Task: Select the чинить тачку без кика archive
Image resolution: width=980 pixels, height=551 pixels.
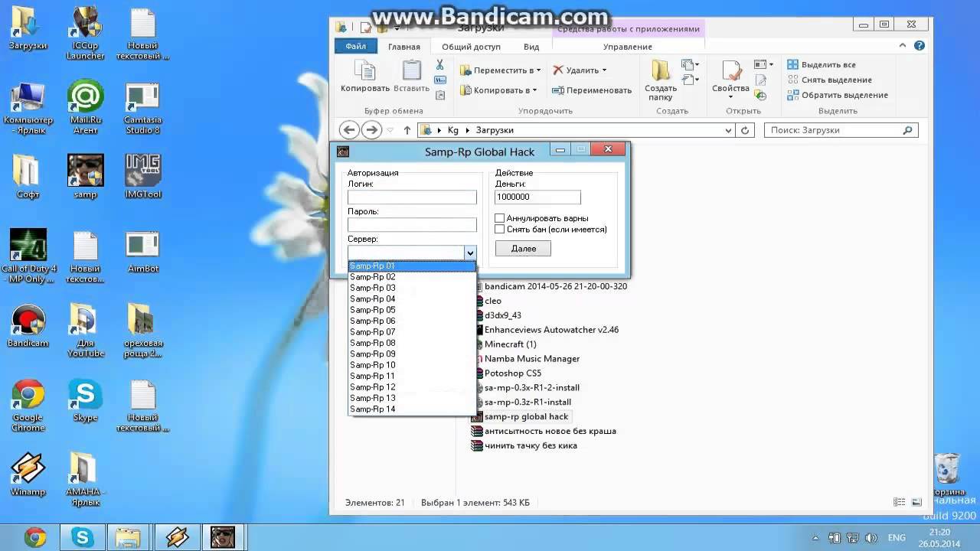Action: (525, 445)
